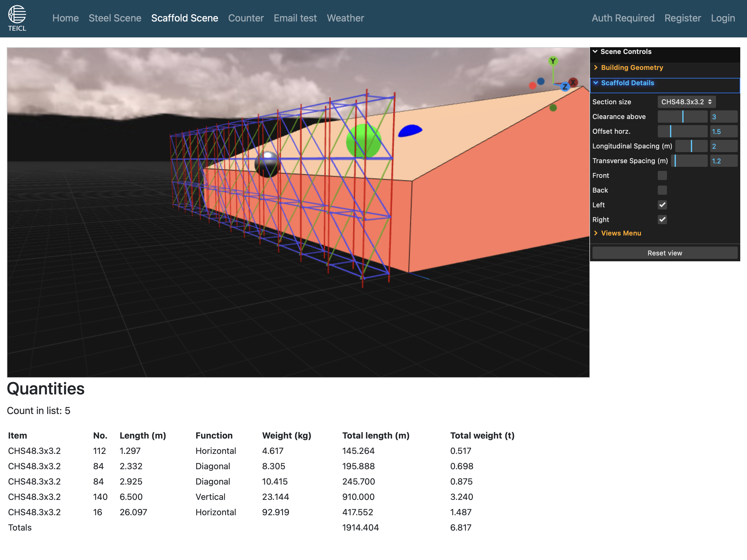Click the unlabeled dark blue negative-axis gizmo dot

tap(541, 81)
